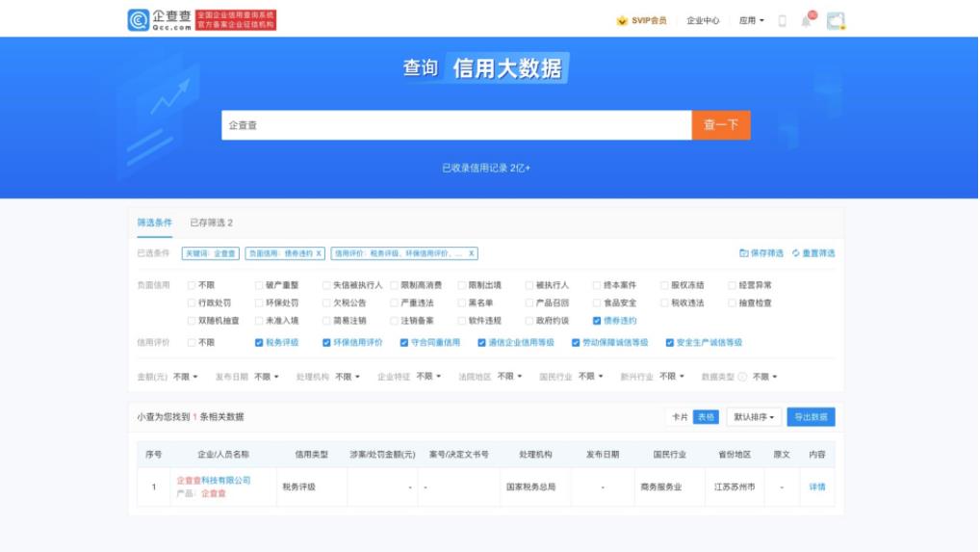The width and height of the screenshot is (980, 552).
Task: Uncheck 通信企业信用等级 checkbox
Action: 481,343
